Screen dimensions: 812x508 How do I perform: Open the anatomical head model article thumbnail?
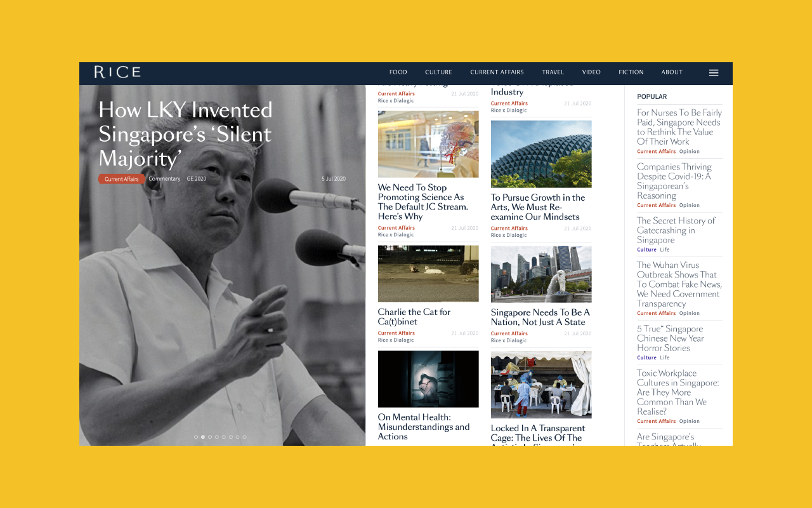(x=428, y=144)
